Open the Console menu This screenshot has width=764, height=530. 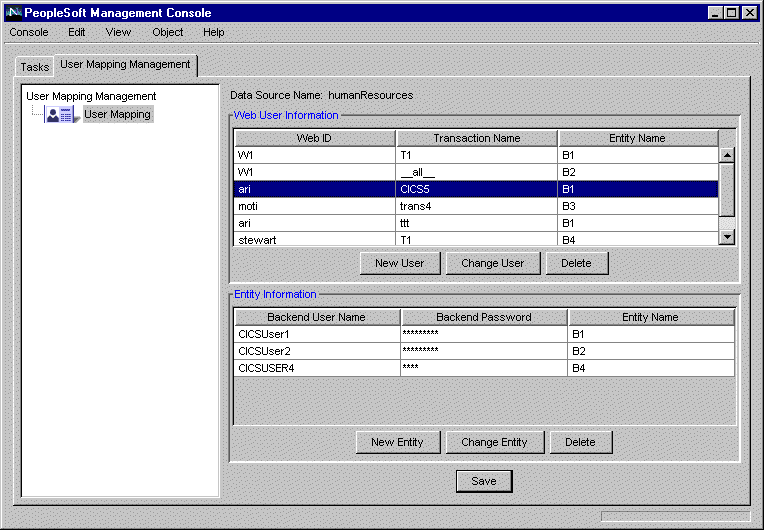[x=29, y=32]
